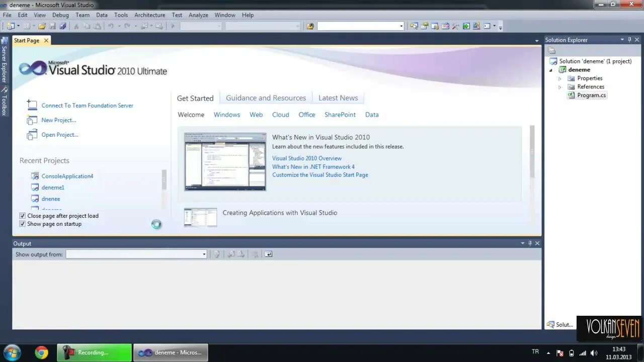Screen dimensions: 644x362
Task: Open What's New in .NET Framework 4 link
Action: (x=313, y=167)
